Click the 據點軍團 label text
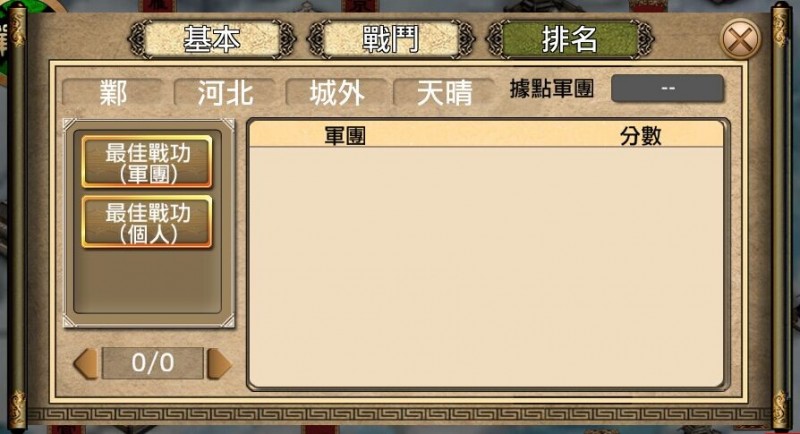The width and height of the screenshot is (800, 434). tap(552, 89)
